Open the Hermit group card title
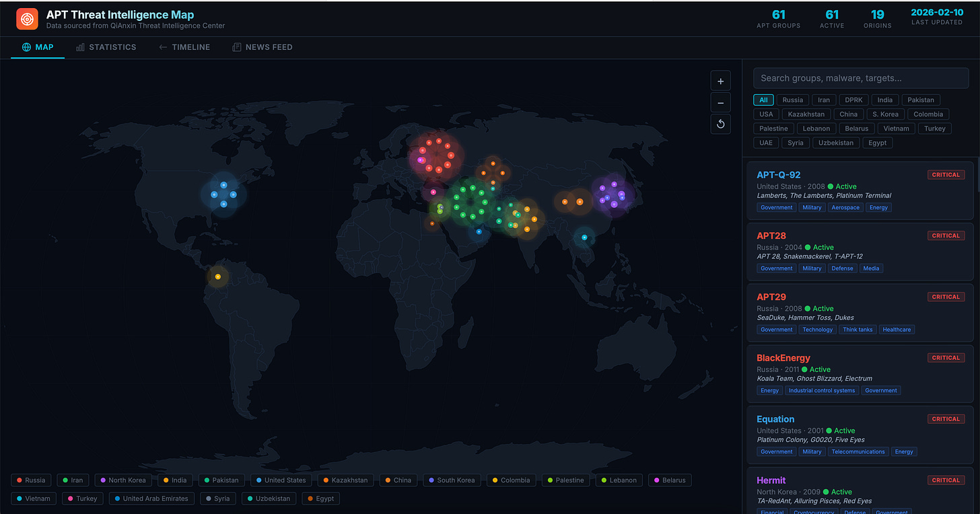 (771, 480)
